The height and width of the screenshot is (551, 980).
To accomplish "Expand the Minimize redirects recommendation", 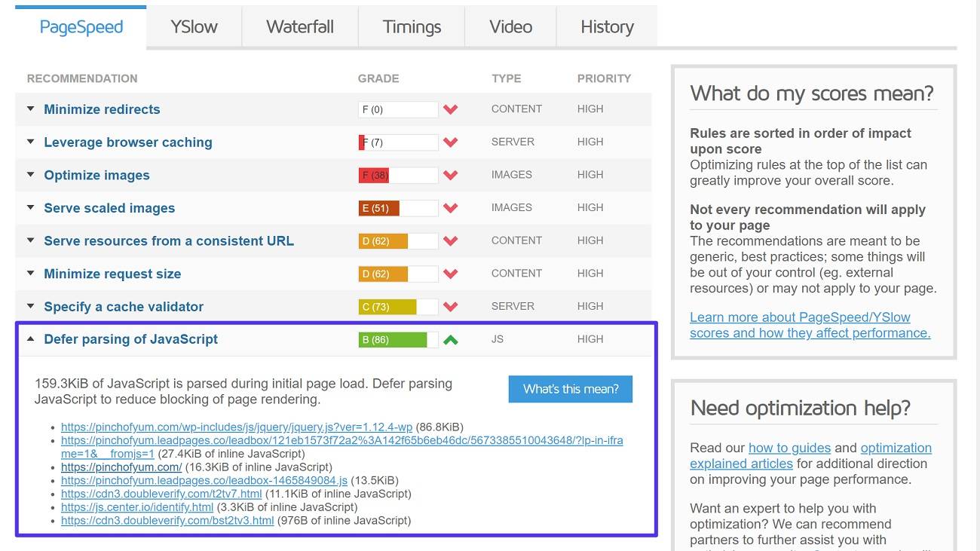I will tap(30, 109).
